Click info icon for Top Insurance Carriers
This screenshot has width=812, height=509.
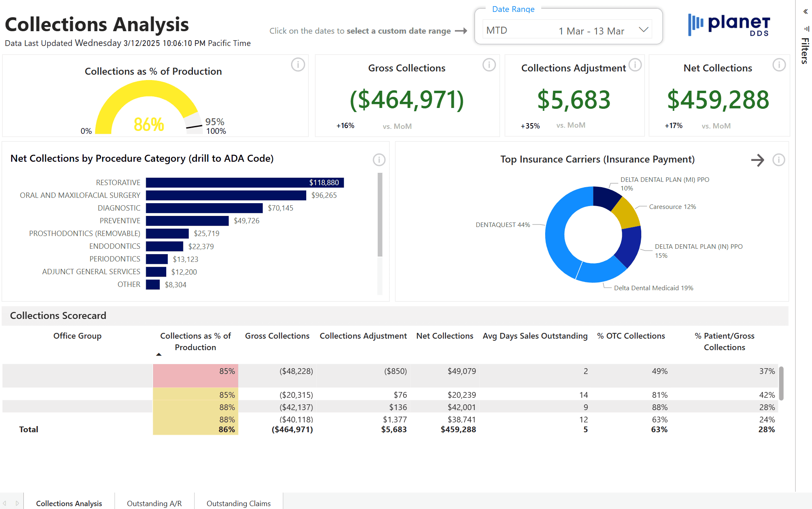pyautogui.click(x=778, y=160)
